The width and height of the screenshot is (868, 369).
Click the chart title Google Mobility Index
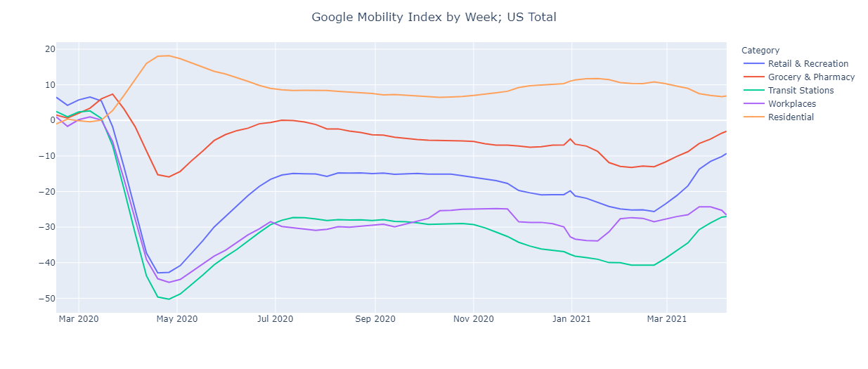tap(434, 17)
